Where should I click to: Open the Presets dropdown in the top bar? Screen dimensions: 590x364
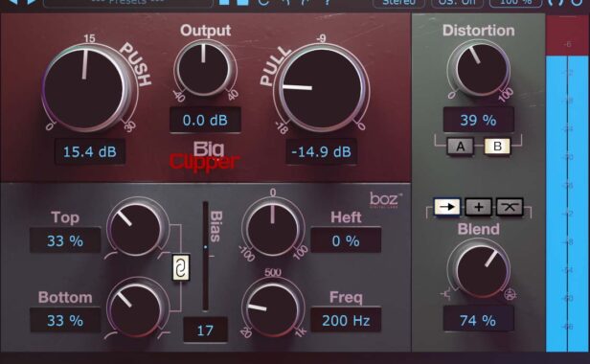(128, 3)
